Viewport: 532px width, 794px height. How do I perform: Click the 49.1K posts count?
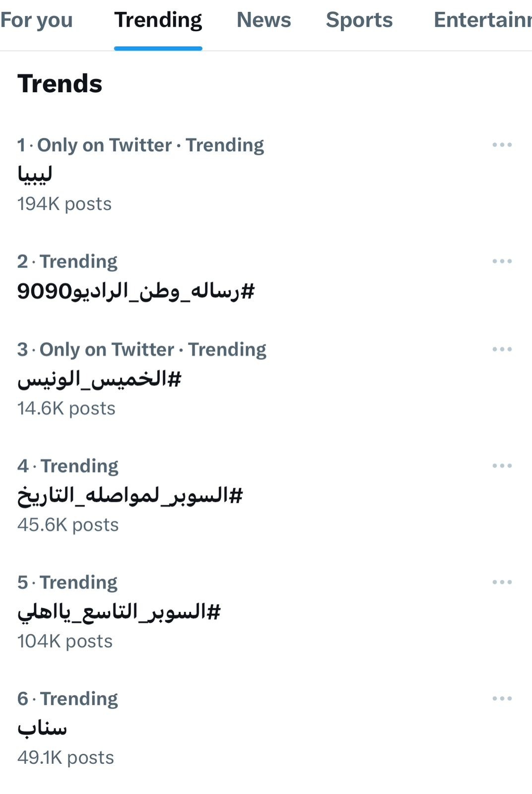(66, 758)
